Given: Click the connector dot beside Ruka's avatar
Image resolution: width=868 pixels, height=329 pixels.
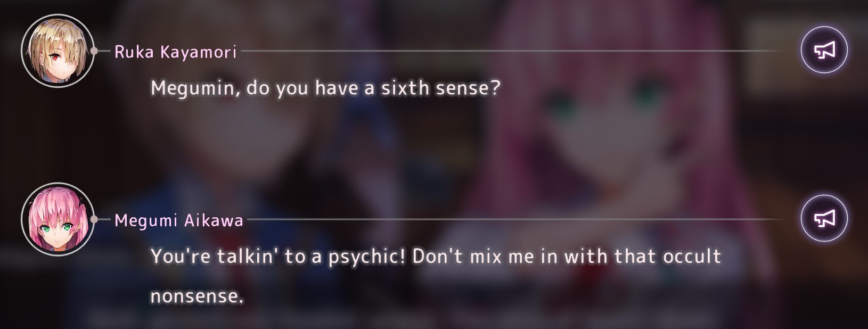Looking at the screenshot, I should [94, 51].
